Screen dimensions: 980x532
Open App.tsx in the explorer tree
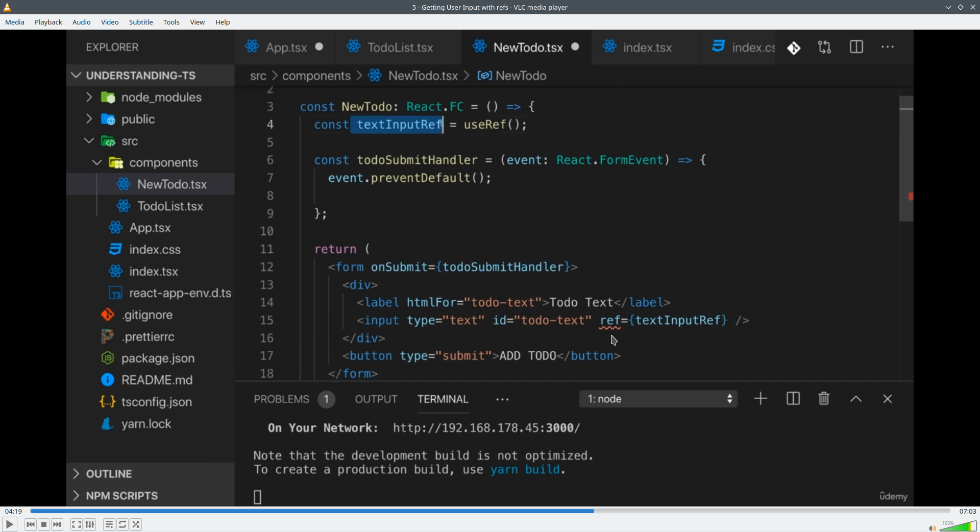150,228
